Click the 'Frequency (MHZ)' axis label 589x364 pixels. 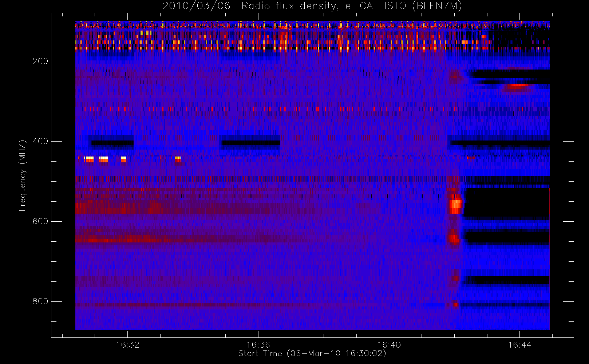(23, 175)
